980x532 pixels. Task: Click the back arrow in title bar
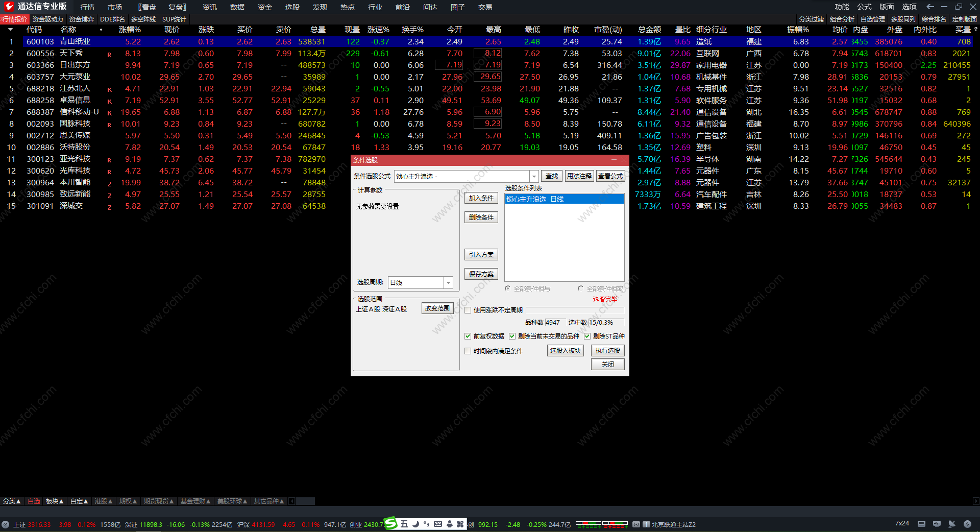930,7
